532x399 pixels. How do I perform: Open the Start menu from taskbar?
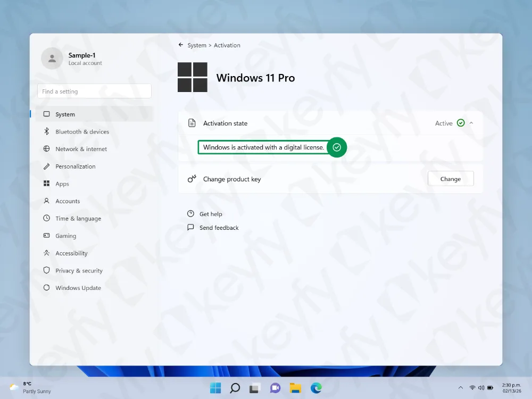[x=215, y=387]
